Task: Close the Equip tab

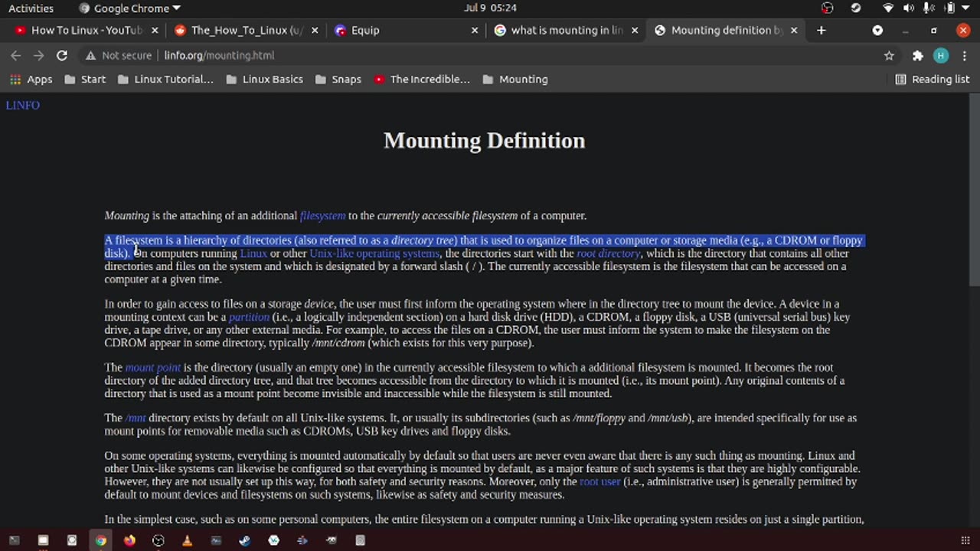Action: tap(474, 30)
